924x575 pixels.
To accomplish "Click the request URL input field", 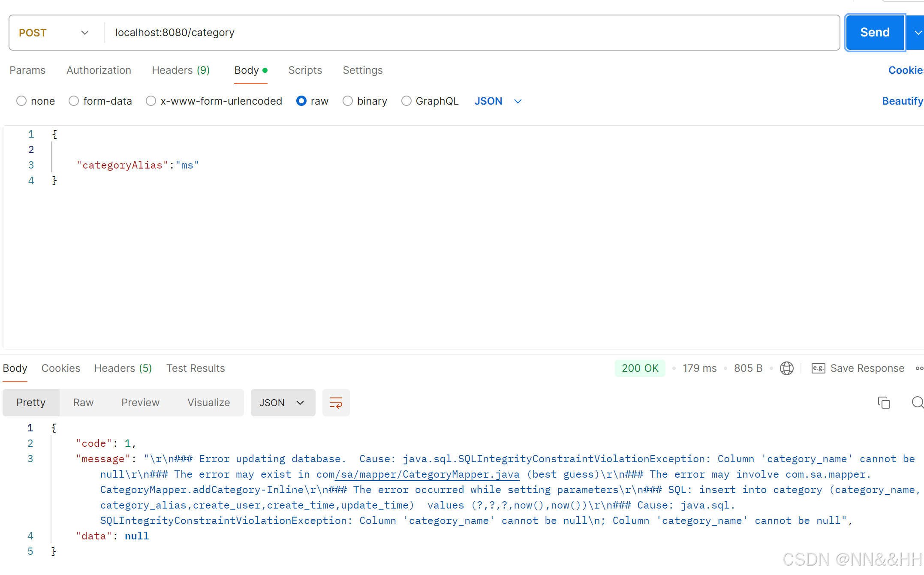I will click(x=472, y=33).
